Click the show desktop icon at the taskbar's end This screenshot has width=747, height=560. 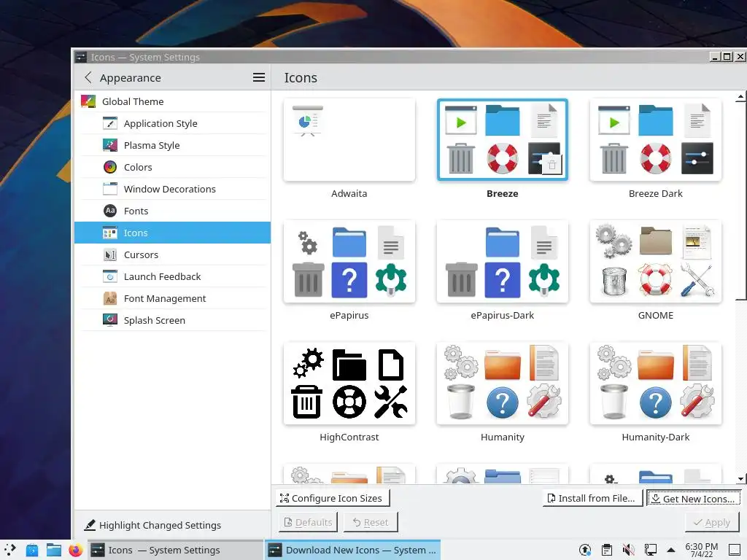click(735, 550)
